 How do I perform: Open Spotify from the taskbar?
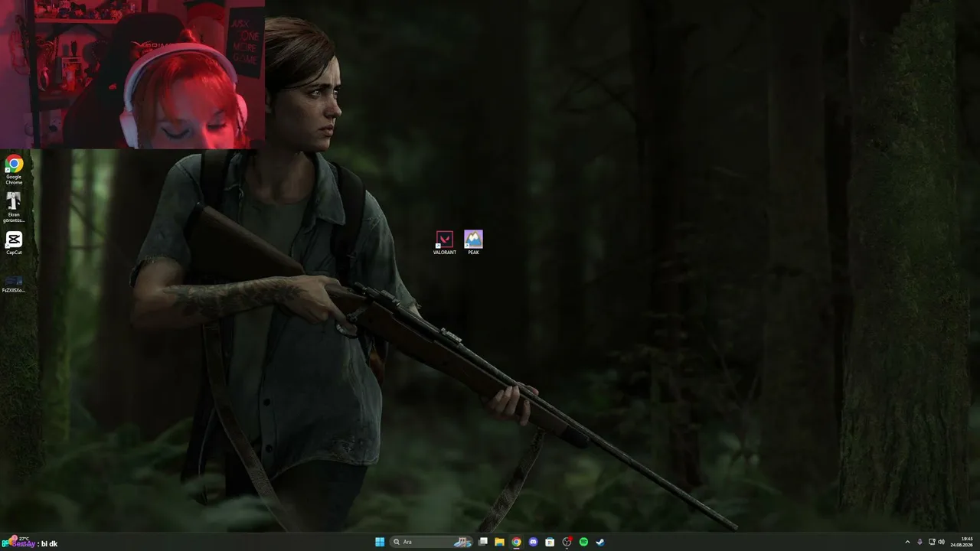click(x=583, y=542)
